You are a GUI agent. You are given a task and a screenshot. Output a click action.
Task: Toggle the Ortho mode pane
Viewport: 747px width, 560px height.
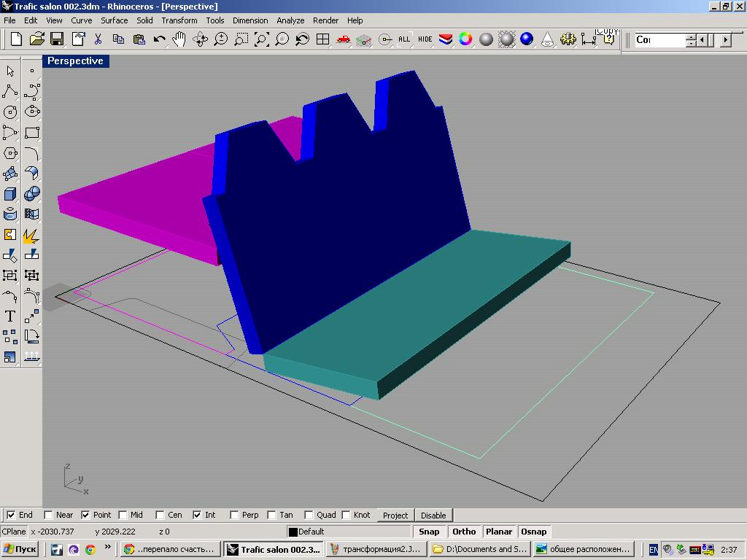pyautogui.click(x=464, y=532)
